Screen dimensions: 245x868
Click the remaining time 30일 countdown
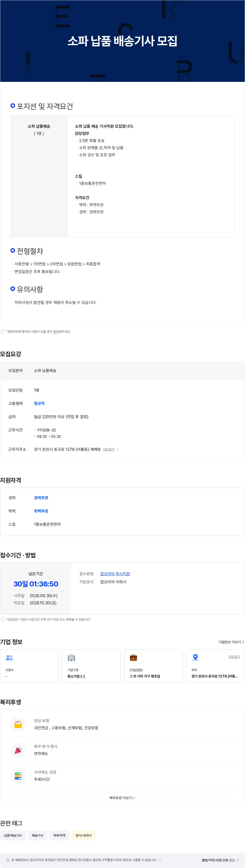click(x=36, y=584)
